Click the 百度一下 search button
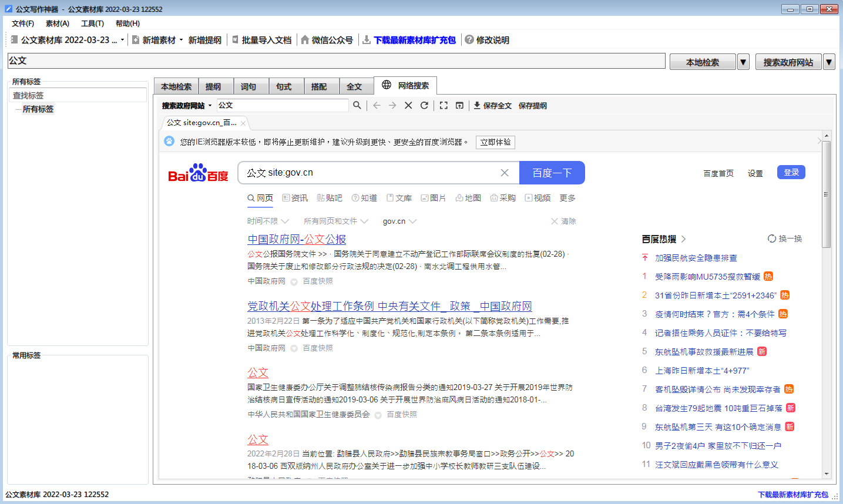Image resolution: width=843 pixels, height=504 pixels. [552, 173]
